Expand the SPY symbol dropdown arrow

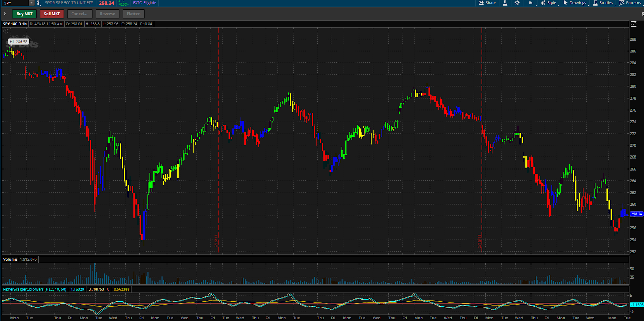31,3
